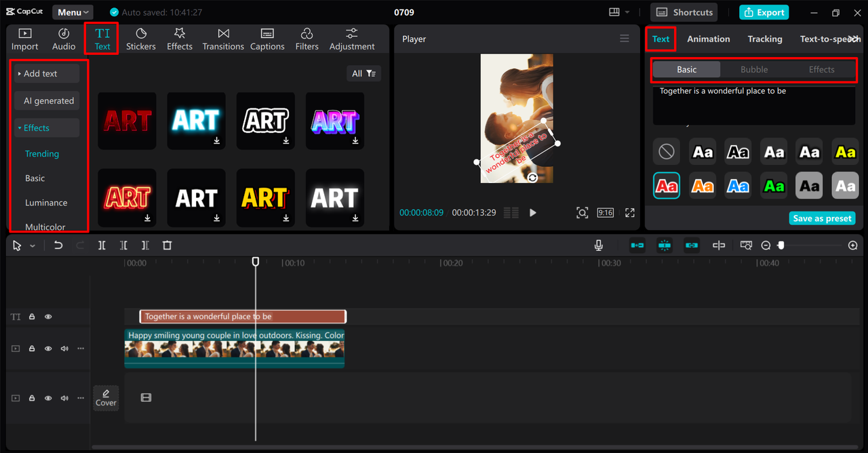Viewport: 868px width, 453px height.
Task: Open the Menu dropdown
Action: (x=73, y=12)
